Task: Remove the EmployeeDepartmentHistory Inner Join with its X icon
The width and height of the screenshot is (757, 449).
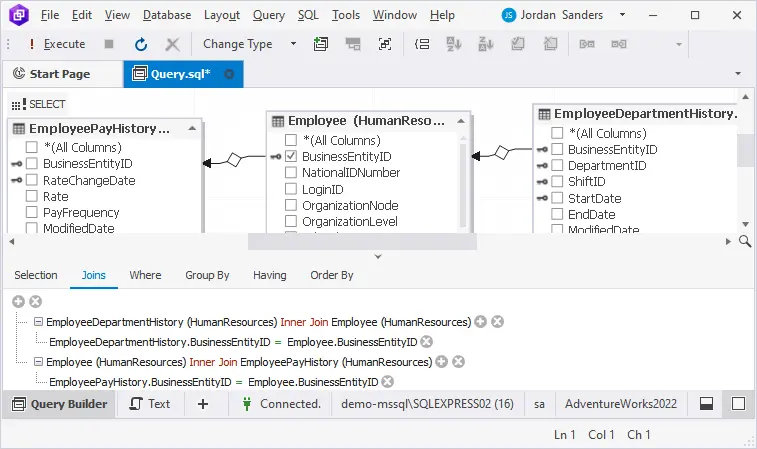Action: [x=497, y=322]
